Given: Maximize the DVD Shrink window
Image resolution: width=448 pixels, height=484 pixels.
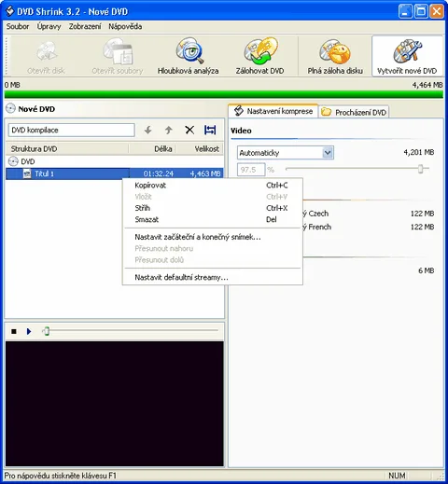Looking at the screenshot, I should pyautogui.click(x=421, y=11).
